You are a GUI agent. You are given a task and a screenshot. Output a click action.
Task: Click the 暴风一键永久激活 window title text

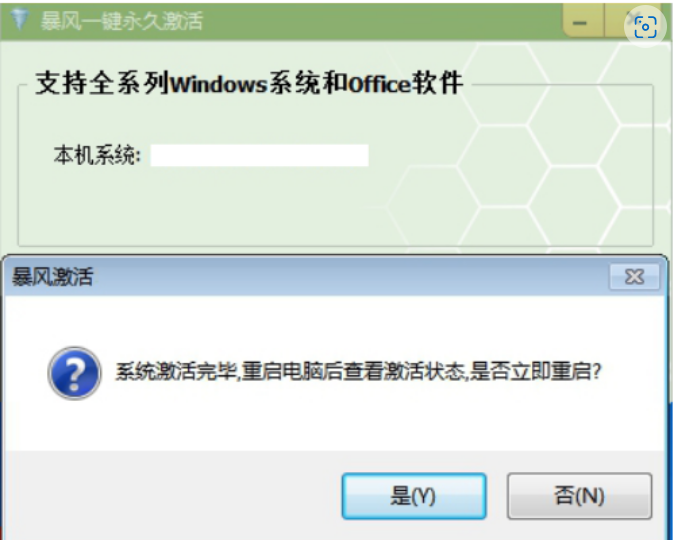(122, 21)
